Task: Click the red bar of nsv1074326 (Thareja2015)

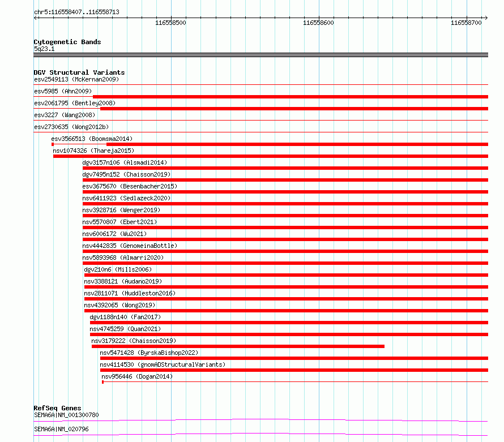Action: [271, 156]
